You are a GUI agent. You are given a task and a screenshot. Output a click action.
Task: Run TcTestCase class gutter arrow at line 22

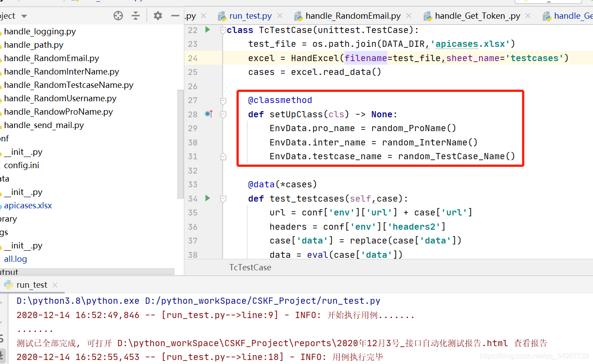pyautogui.click(x=207, y=30)
